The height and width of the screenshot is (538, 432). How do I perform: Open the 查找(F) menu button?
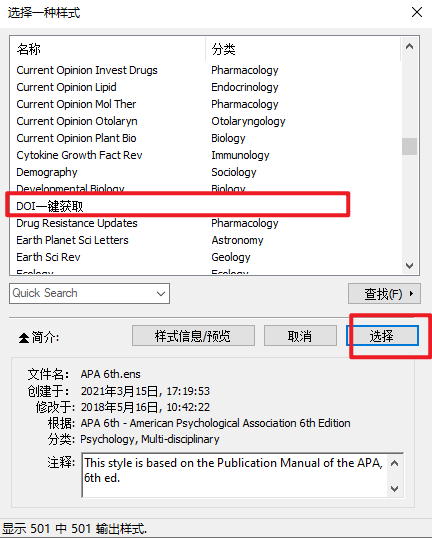click(384, 294)
